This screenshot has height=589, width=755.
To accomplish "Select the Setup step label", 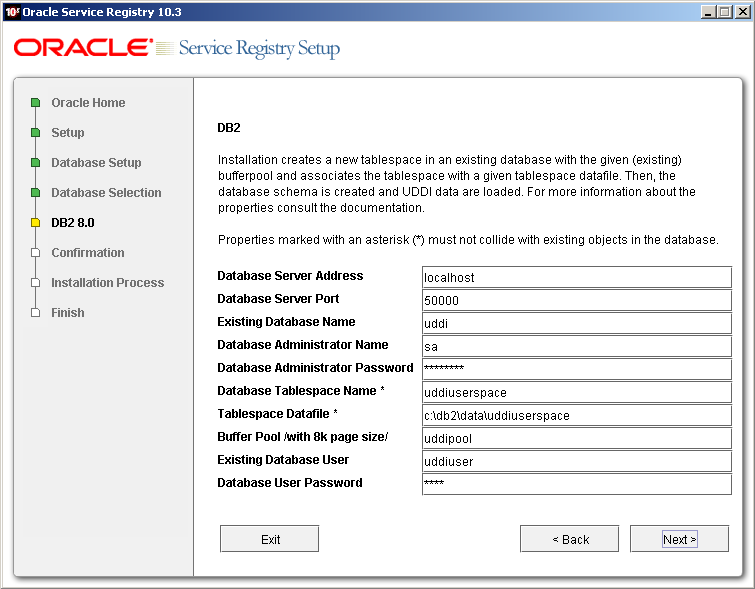I will (68, 132).
